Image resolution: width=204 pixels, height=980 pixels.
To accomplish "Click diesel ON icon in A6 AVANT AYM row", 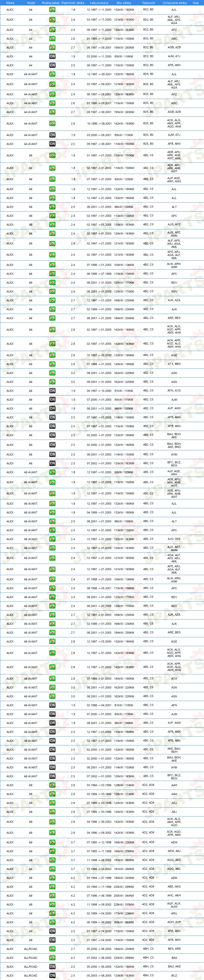I will pyautogui.click(x=52, y=767).
